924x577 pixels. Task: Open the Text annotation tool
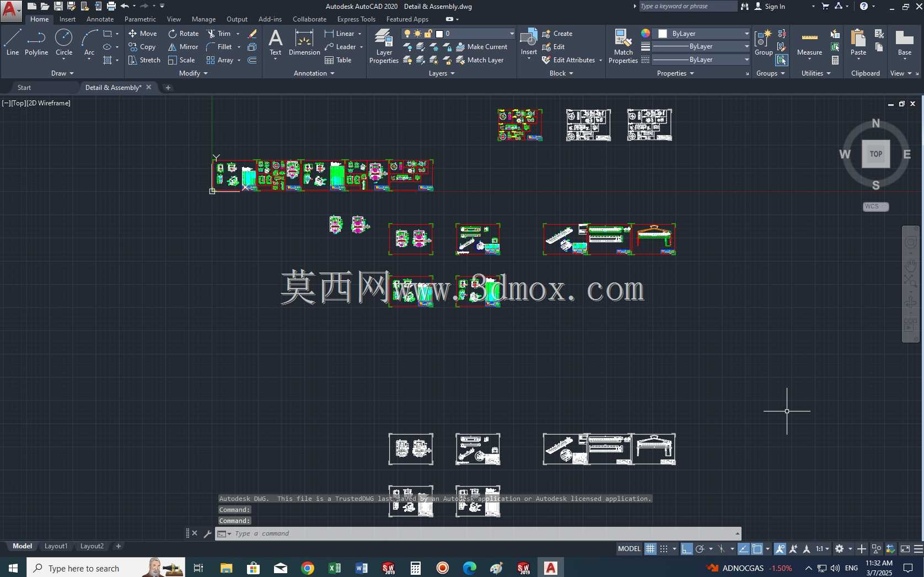[275, 43]
